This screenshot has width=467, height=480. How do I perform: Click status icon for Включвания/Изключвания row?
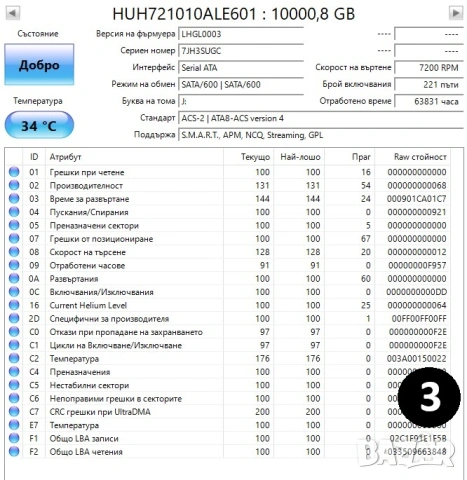(x=14, y=292)
